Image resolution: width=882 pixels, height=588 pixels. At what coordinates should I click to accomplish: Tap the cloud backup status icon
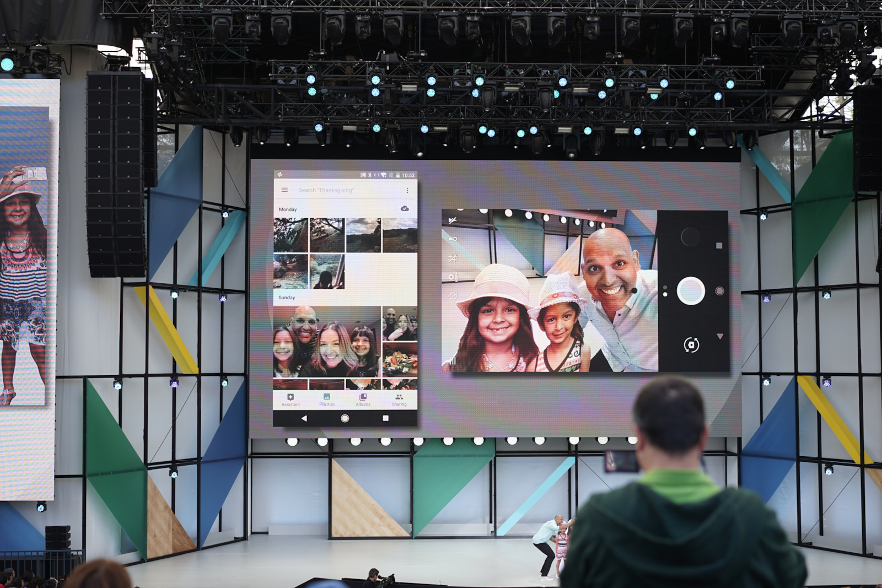click(405, 209)
